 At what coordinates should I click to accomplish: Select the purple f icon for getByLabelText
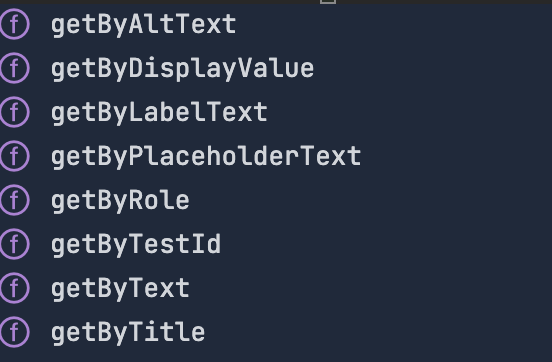click(14, 112)
